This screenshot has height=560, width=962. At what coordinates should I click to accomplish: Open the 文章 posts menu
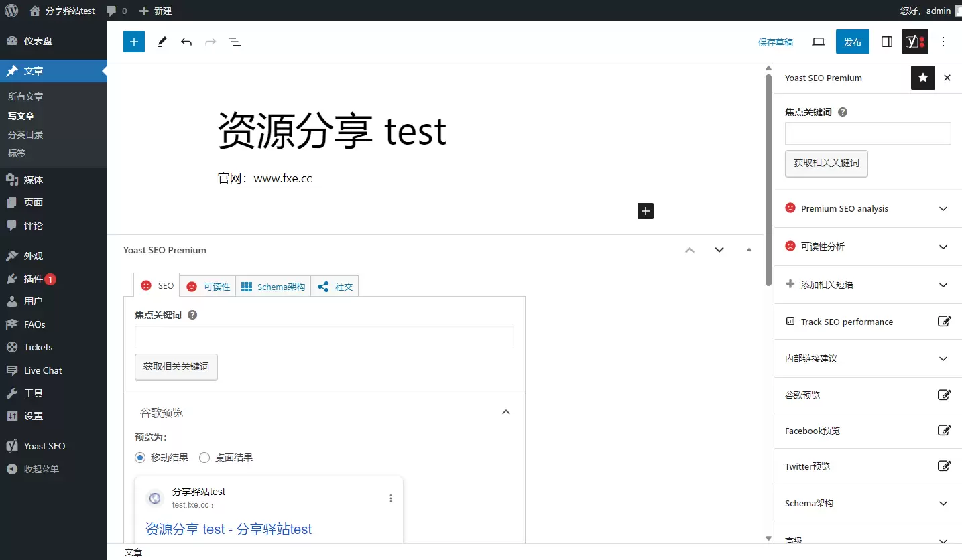(x=54, y=71)
